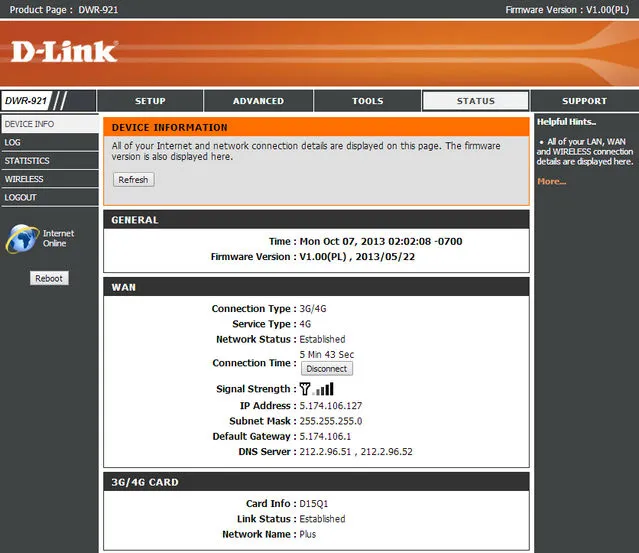The width and height of the screenshot is (639, 553).
Task: Open the LOG page from sidebar
Action: (x=13, y=143)
